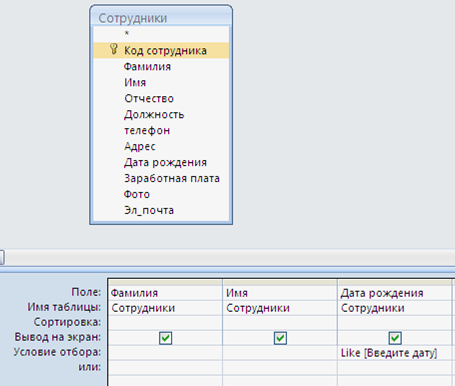Click Имя таблицы cell under Дата рождения

(x=395, y=308)
